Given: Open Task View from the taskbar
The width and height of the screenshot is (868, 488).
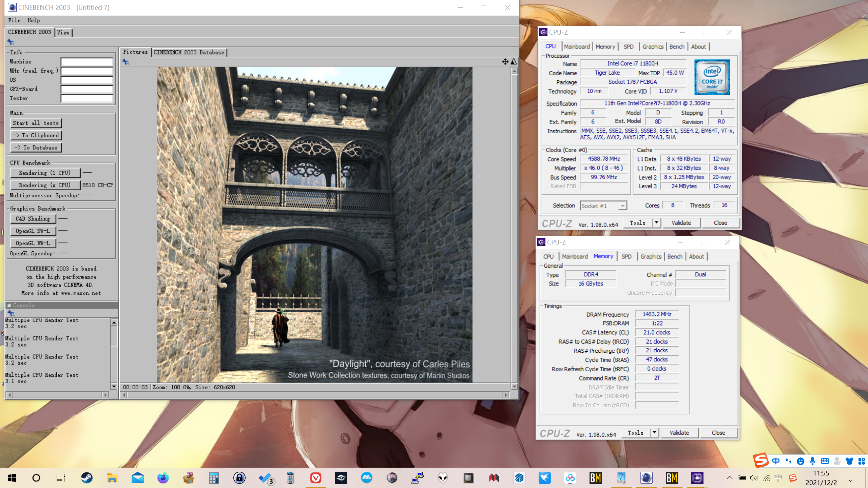Looking at the screenshot, I should point(61,478).
